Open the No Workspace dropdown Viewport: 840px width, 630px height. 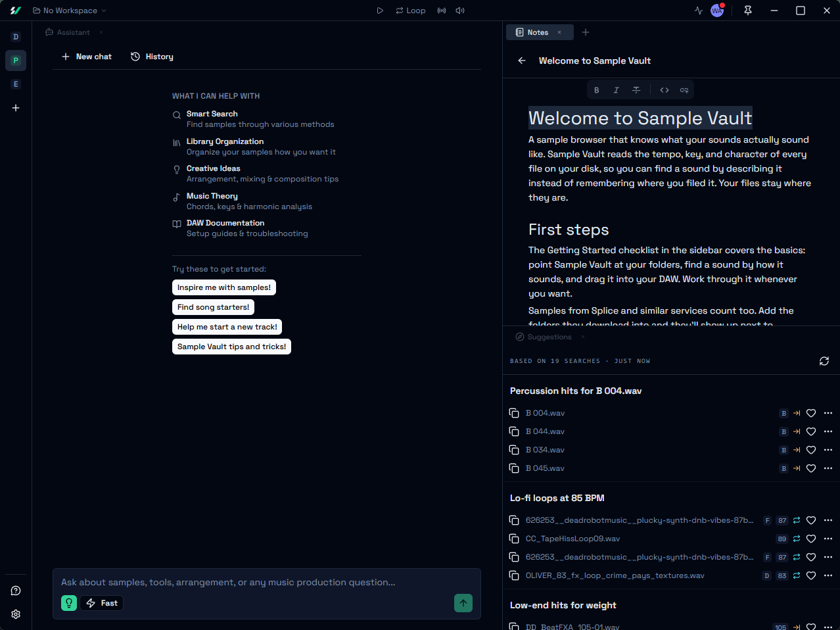(70, 11)
